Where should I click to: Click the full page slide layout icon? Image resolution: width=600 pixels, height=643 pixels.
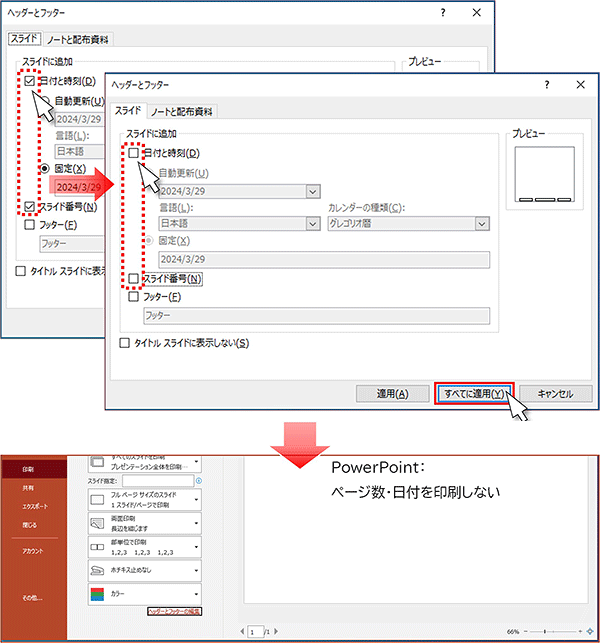point(98,499)
